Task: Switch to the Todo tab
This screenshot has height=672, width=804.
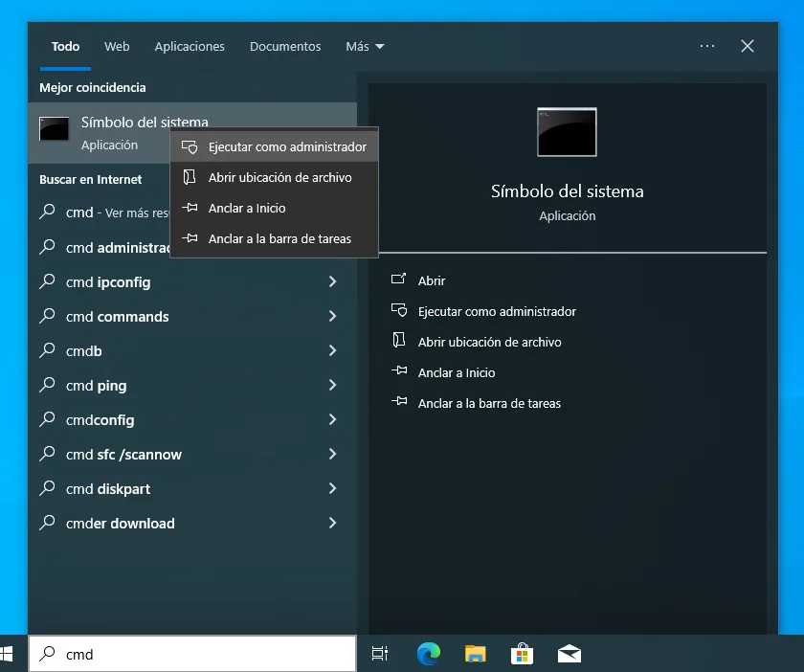Action: [66, 47]
